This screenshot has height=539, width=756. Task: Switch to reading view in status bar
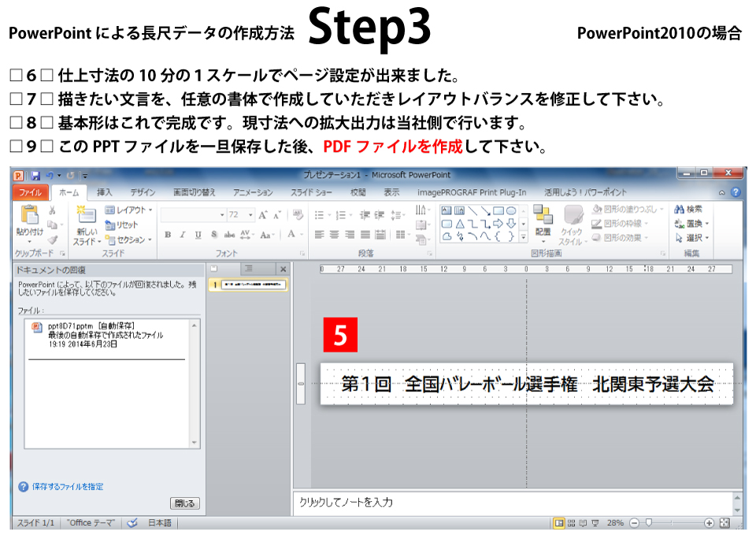tap(583, 522)
